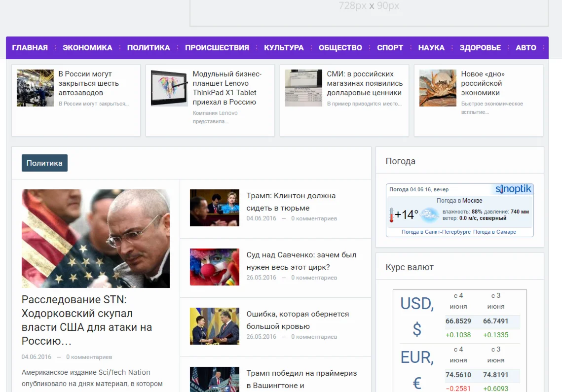Click the sinoptik logo in weather widget

click(x=513, y=189)
